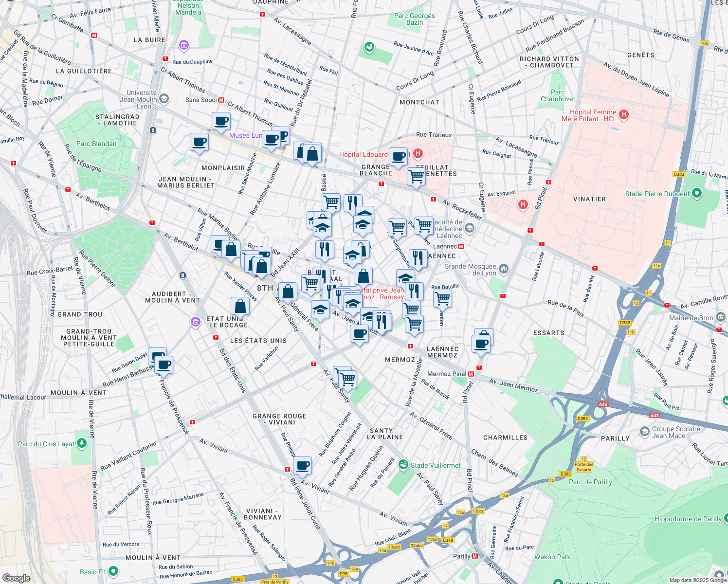
Task: Click the shopping cart marker below Rue Bataille
Action: click(442, 298)
